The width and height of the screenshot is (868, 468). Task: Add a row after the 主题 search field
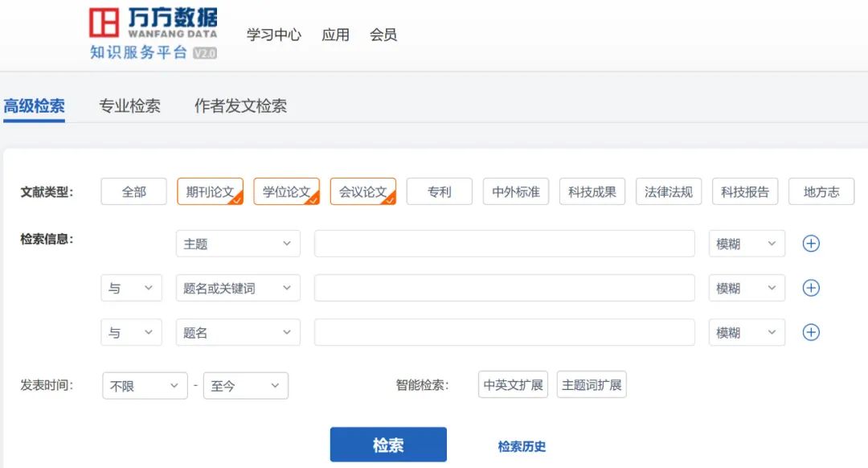click(811, 244)
